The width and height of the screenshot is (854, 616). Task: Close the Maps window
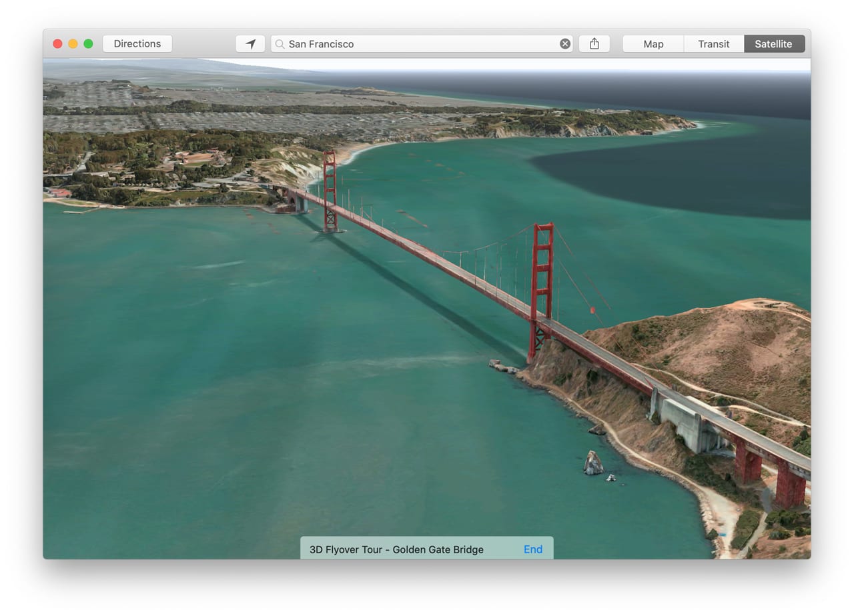click(57, 44)
